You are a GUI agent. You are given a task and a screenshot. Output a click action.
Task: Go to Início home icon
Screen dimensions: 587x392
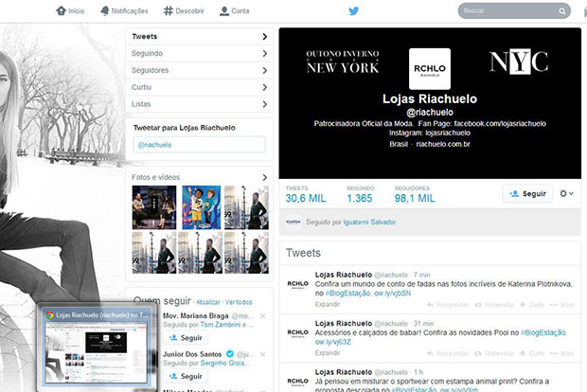coord(61,10)
